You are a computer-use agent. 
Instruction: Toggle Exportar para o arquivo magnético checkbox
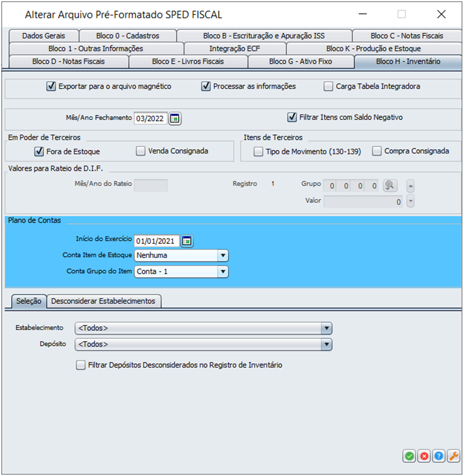tap(51, 87)
